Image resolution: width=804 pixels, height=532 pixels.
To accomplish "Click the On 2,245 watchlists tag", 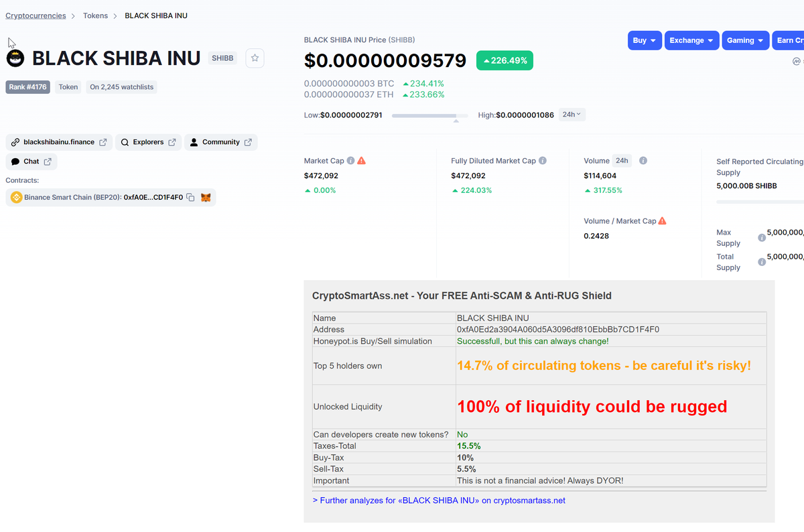I will 122,87.
